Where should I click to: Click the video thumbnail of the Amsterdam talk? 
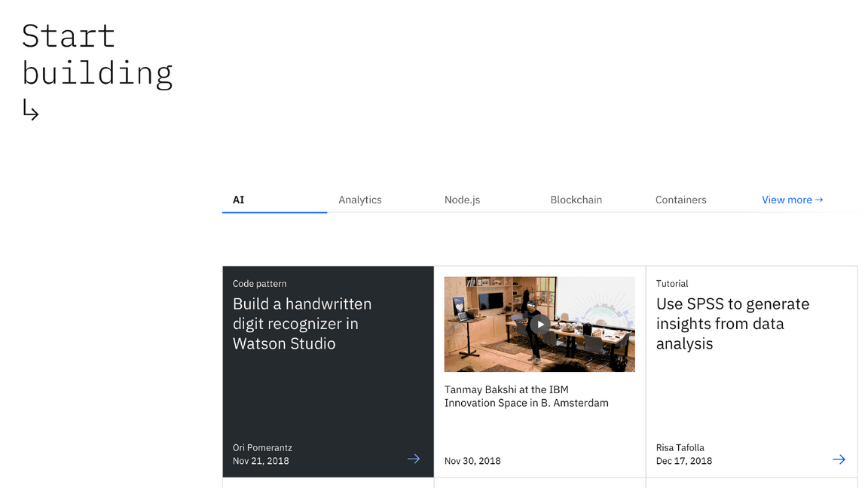(x=539, y=325)
